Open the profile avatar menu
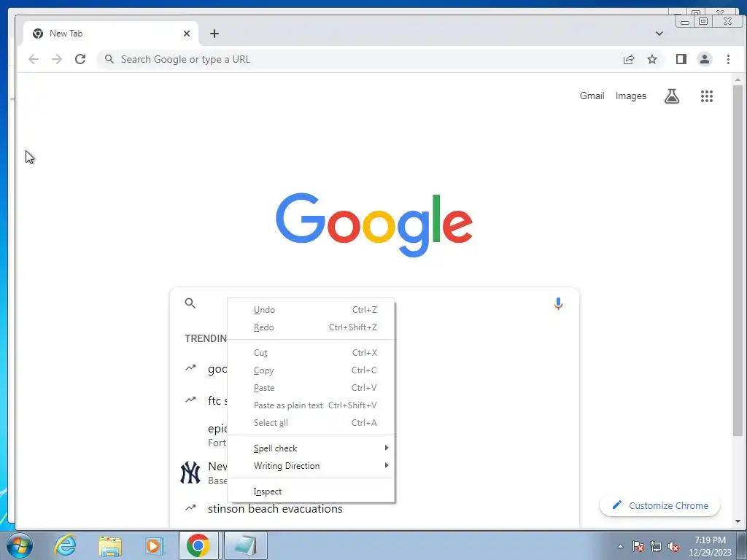747x560 pixels. coord(704,59)
